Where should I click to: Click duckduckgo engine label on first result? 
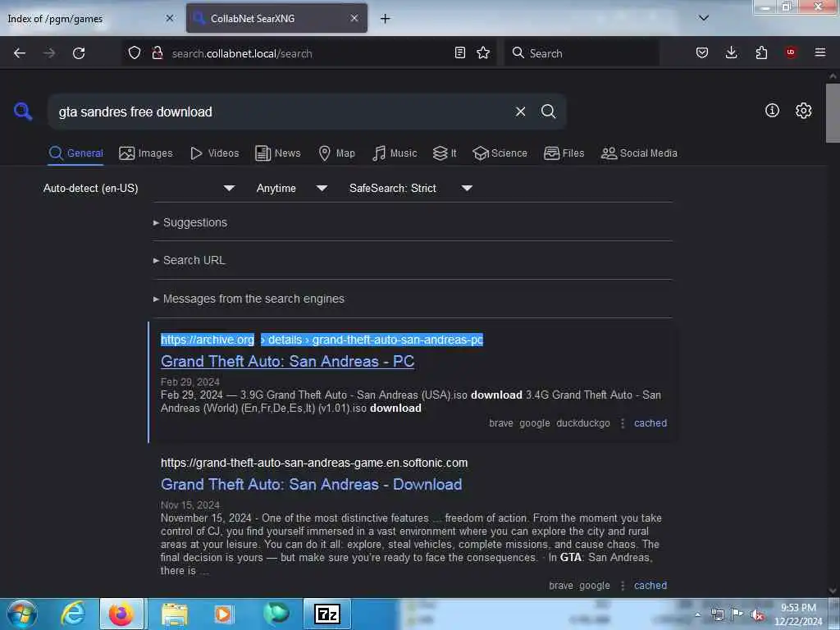pos(583,423)
